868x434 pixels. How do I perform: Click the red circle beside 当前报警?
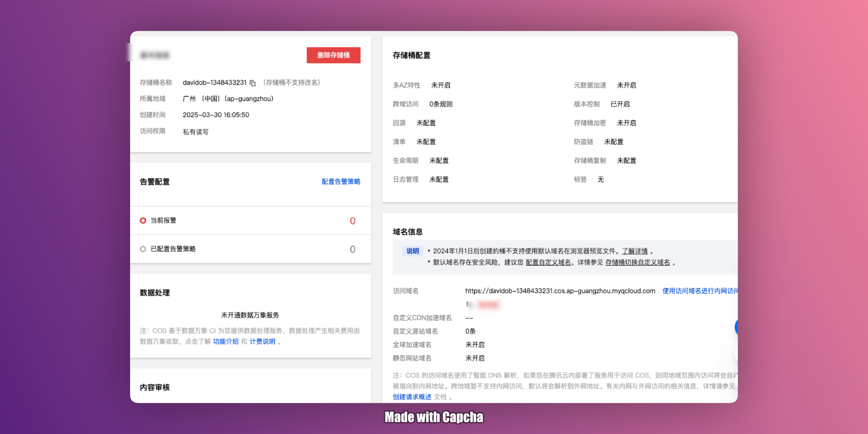pos(143,220)
